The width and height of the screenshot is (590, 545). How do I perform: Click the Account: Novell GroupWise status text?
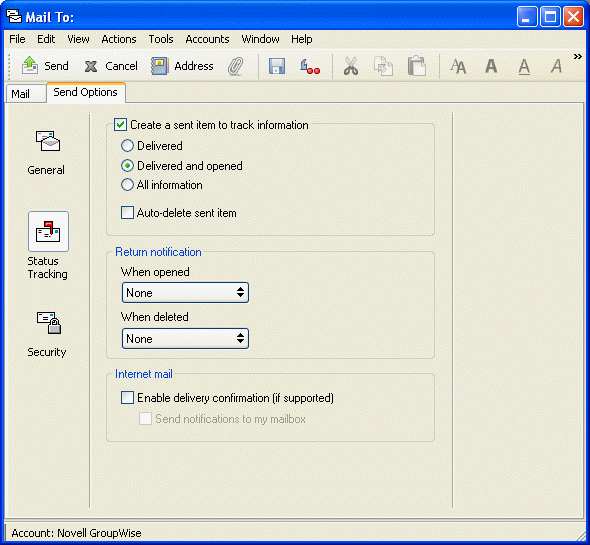(x=76, y=533)
